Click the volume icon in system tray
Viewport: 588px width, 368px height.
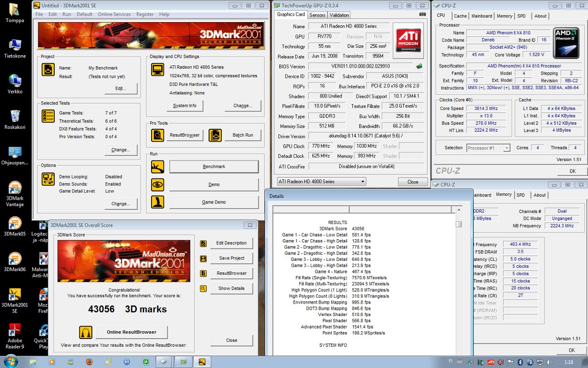pos(549,362)
